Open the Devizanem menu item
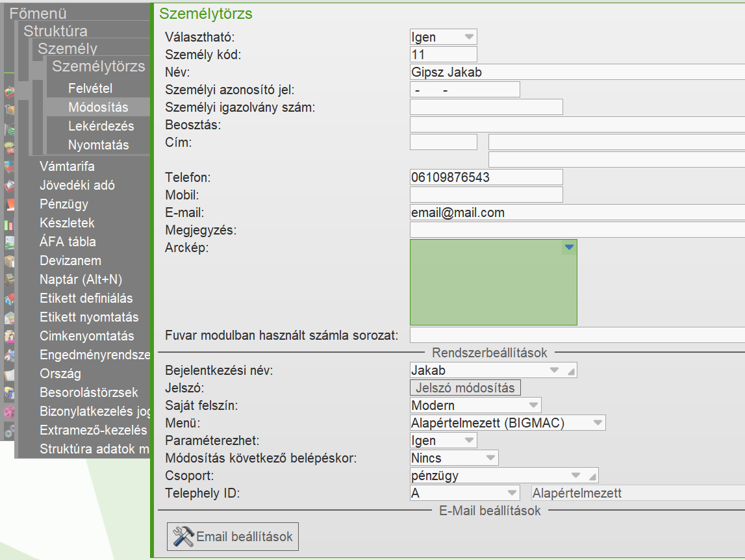The width and height of the screenshot is (745, 560). point(70,261)
